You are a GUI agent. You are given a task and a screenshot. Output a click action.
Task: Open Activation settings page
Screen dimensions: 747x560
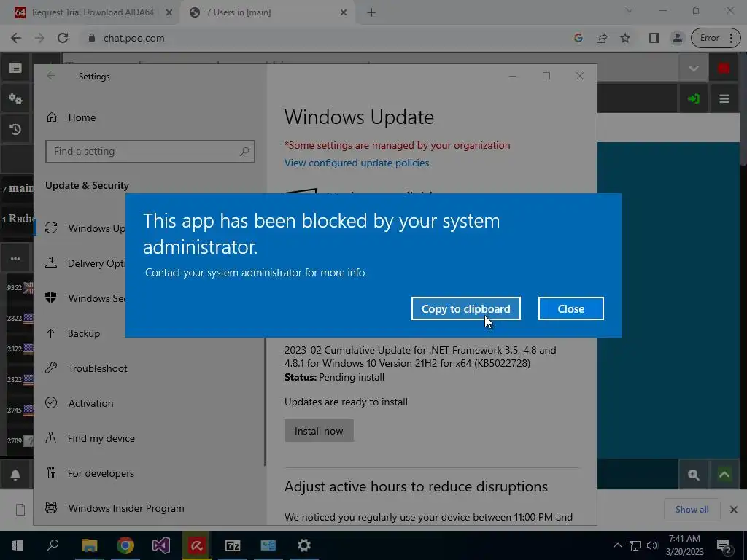pos(90,403)
